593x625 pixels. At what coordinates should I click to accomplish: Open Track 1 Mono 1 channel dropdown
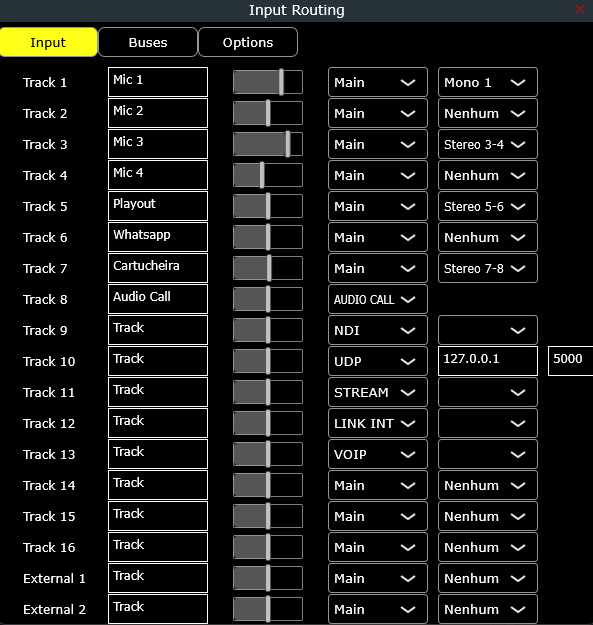pyautogui.click(x=488, y=82)
